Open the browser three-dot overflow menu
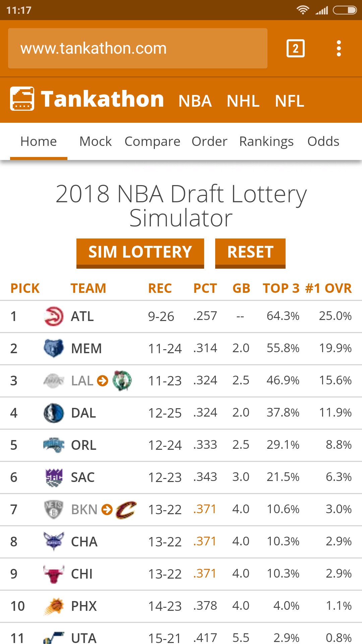 (x=339, y=48)
